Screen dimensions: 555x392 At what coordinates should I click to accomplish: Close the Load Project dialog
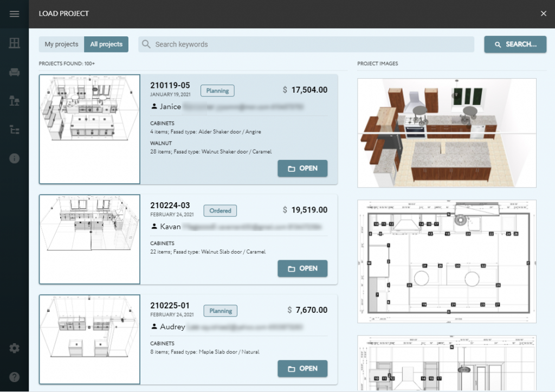[x=544, y=14]
